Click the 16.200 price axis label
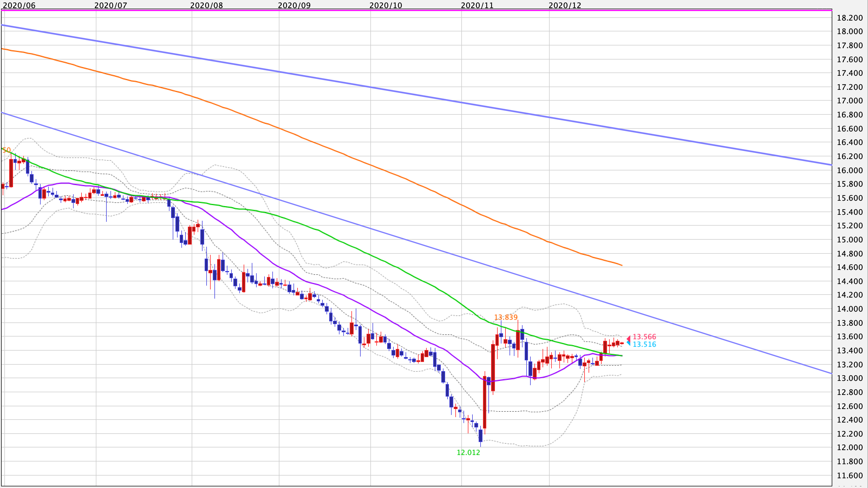868x488 pixels. pos(850,157)
